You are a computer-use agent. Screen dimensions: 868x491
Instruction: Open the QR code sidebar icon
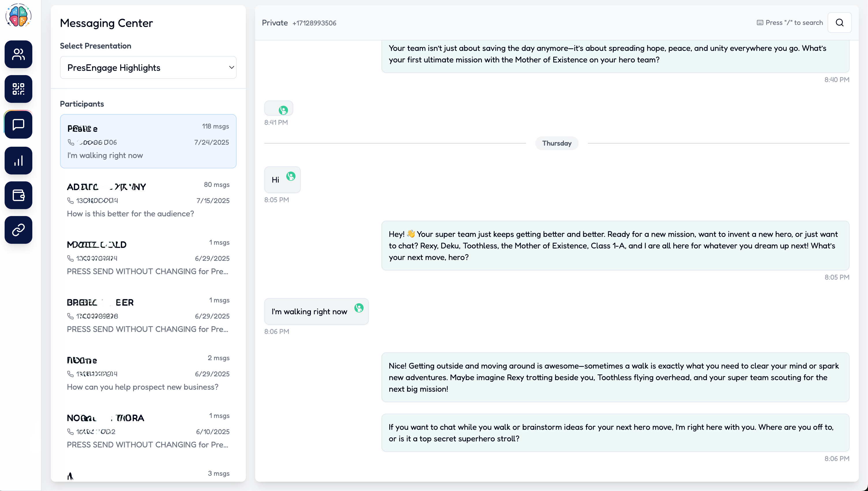pos(18,89)
